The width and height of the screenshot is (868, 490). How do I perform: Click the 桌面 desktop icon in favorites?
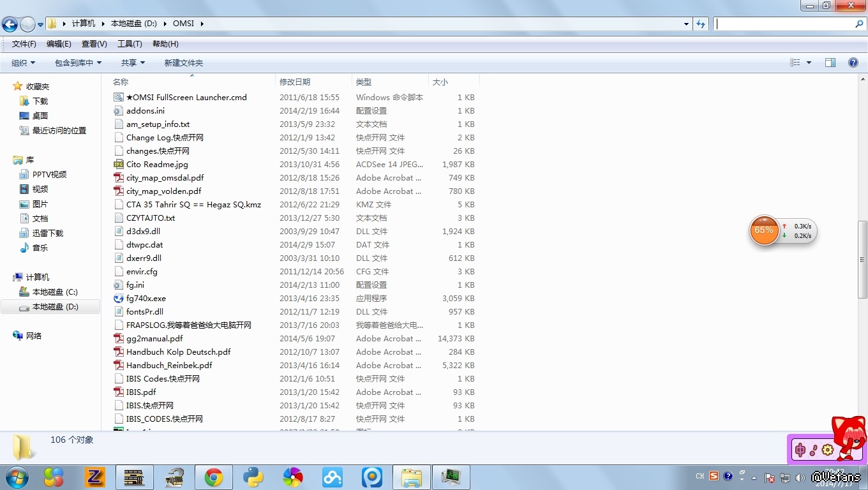click(24, 115)
